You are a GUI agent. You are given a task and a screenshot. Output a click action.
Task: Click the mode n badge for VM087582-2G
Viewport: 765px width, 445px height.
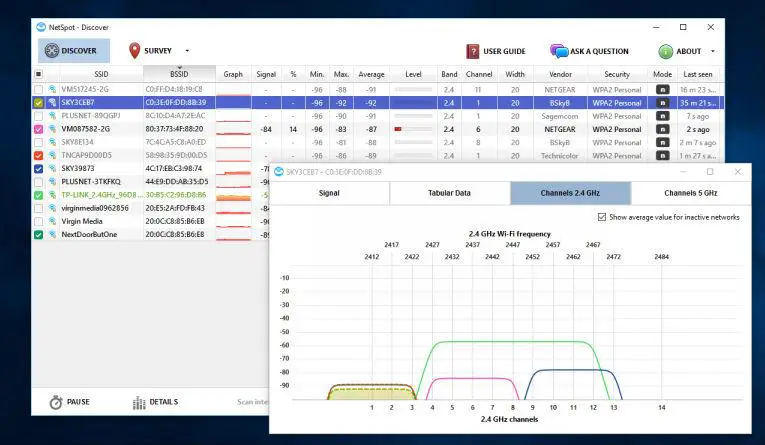(x=663, y=129)
